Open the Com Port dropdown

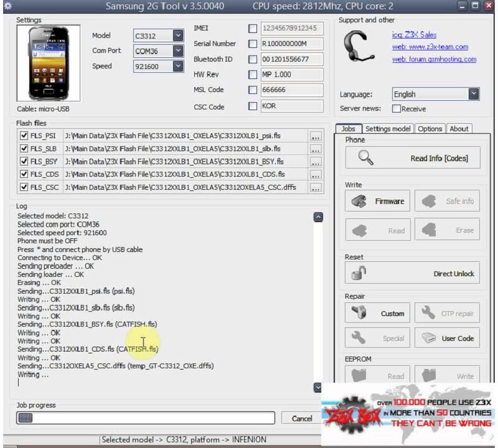178,51
